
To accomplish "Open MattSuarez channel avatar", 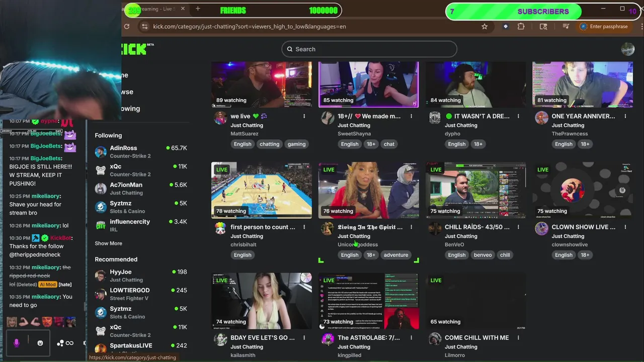I will [x=220, y=118].
